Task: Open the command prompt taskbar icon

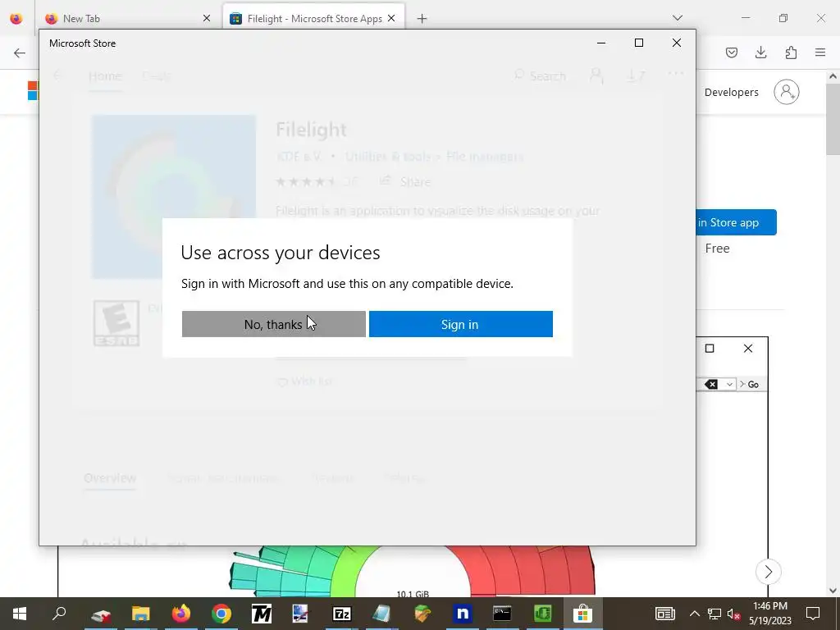Action: coord(502,614)
